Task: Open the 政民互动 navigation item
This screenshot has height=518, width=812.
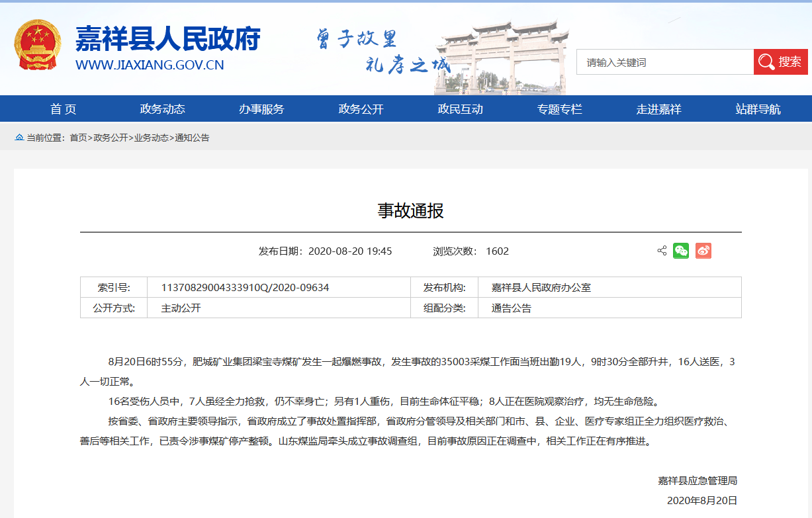Action: pos(460,109)
